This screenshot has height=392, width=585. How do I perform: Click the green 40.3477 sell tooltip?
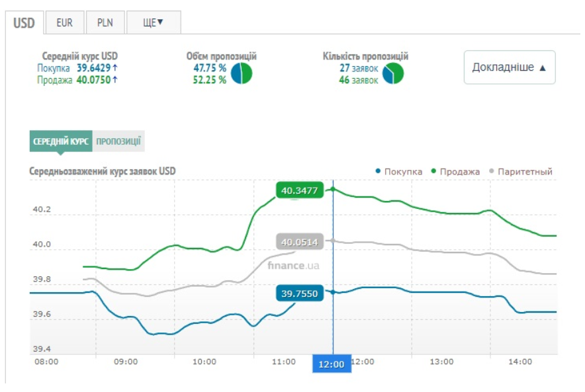(300, 191)
